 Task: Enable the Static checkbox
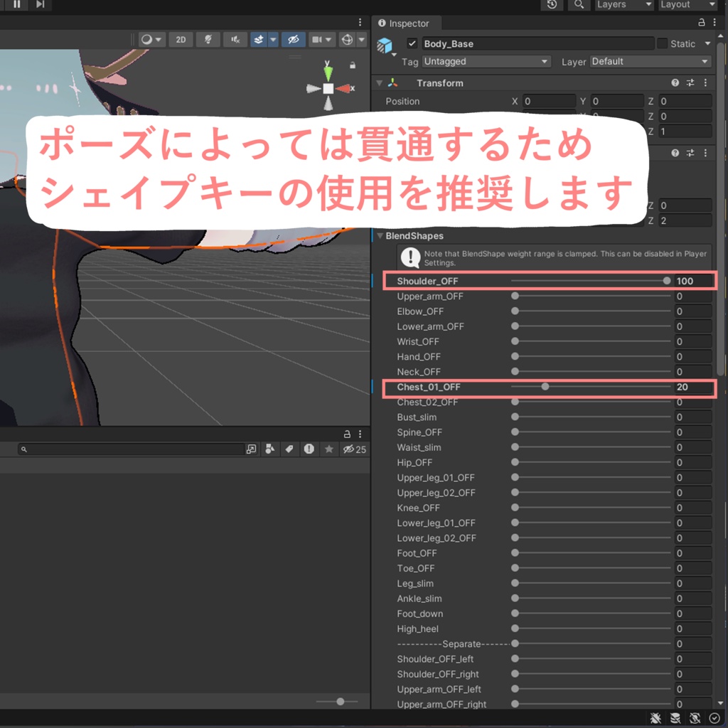(662, 43)
